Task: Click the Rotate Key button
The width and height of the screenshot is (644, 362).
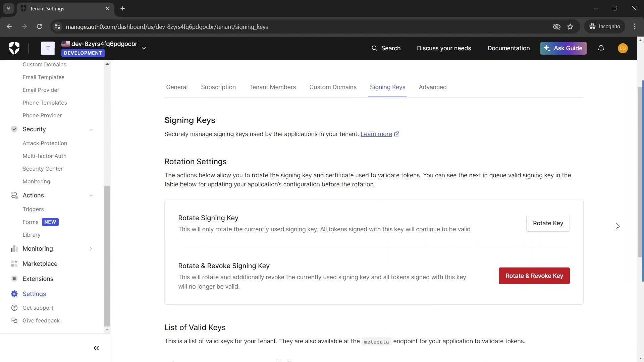Action: 548,223
